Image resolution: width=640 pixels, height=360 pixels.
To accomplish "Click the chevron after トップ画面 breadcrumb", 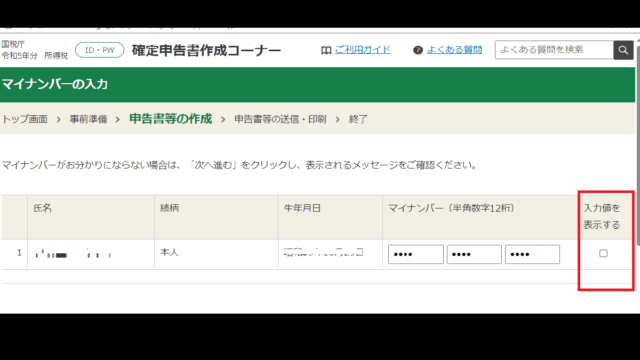I will point(58,119).
